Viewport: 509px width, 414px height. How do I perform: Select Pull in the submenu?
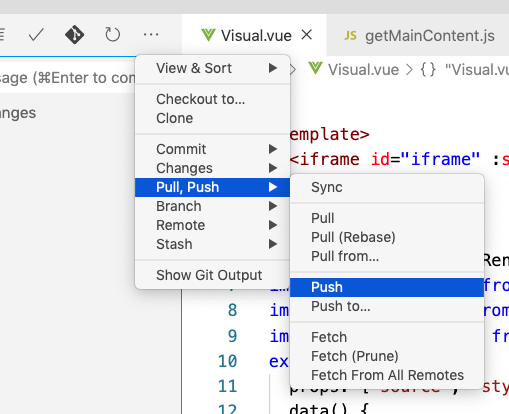[387, 218]
